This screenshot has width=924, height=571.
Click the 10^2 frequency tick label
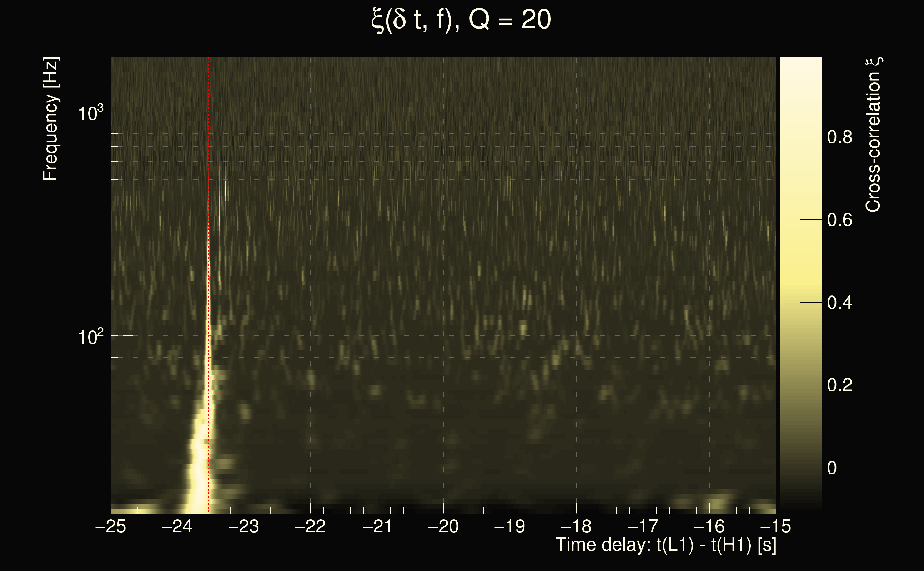click(x=91, y=336)
